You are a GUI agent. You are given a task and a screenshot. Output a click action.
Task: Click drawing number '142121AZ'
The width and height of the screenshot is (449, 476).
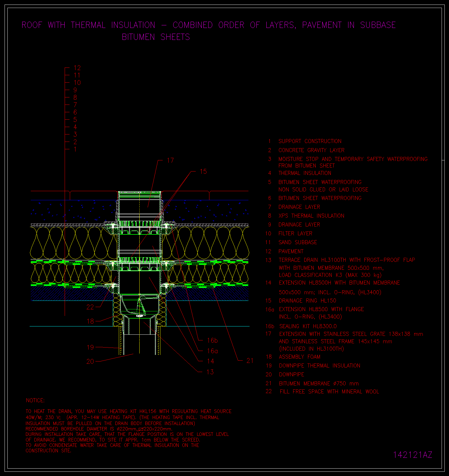[x=413, y=455]
